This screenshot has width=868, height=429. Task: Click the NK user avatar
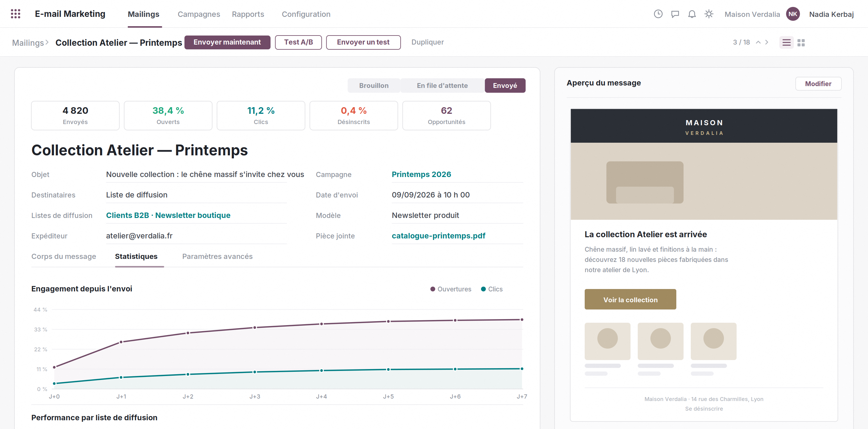click(793, 14)
